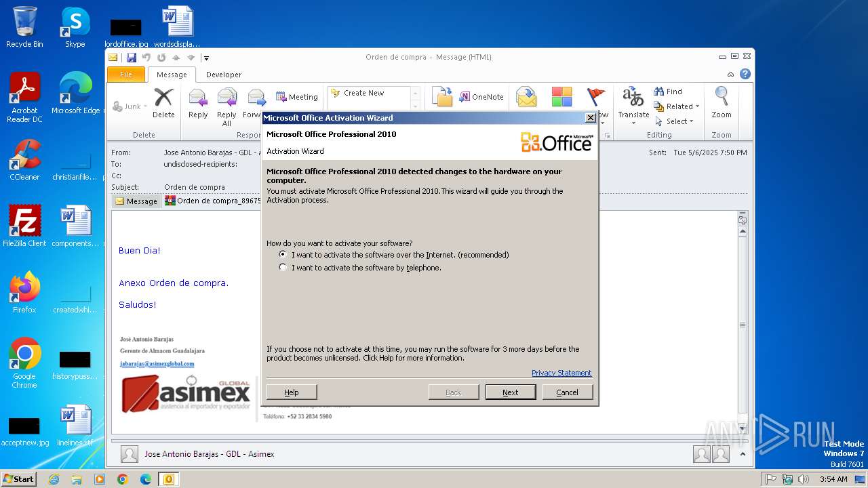Viewport: 868px width, 488px height.
Task: Click the taskbar volume speaker icon
Action: [x=804, y=479]
